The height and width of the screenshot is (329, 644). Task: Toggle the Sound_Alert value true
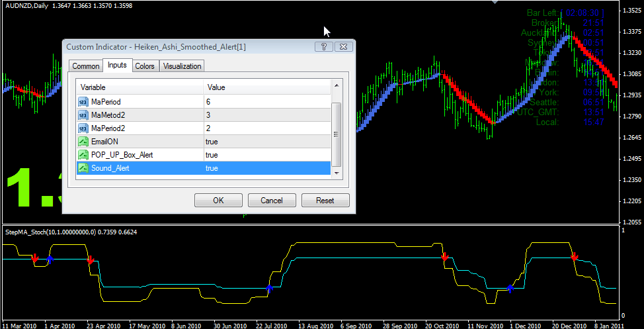click(x=212, y=168)
